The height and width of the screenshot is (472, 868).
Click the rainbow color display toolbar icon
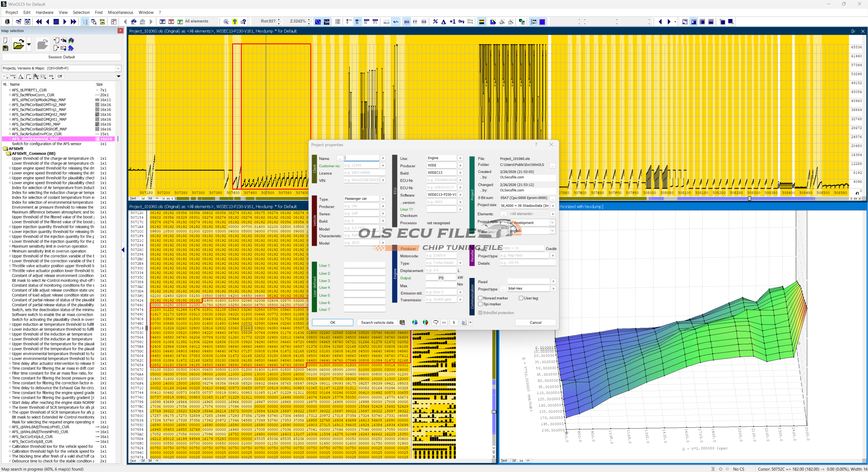point(481,22)
